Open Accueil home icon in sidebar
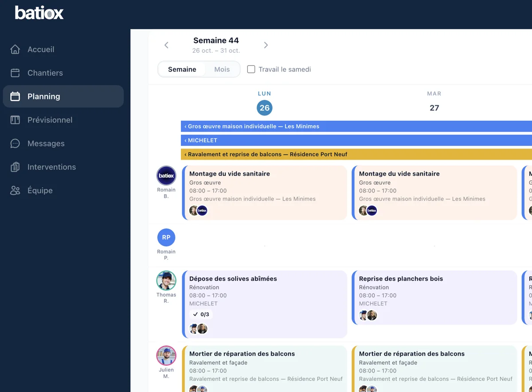Screen dimensions: 532x392 [x=15, y=49]
